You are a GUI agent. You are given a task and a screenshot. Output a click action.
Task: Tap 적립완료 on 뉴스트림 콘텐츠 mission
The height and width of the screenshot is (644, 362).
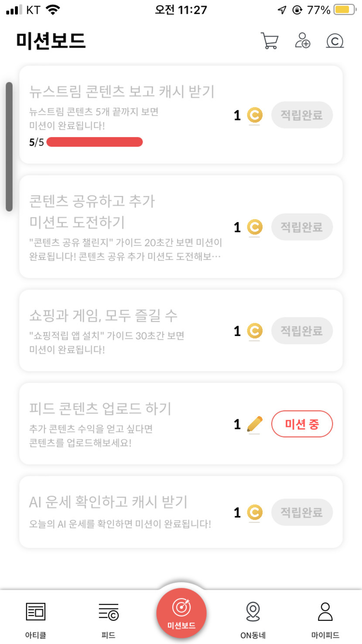coord(302,115)
